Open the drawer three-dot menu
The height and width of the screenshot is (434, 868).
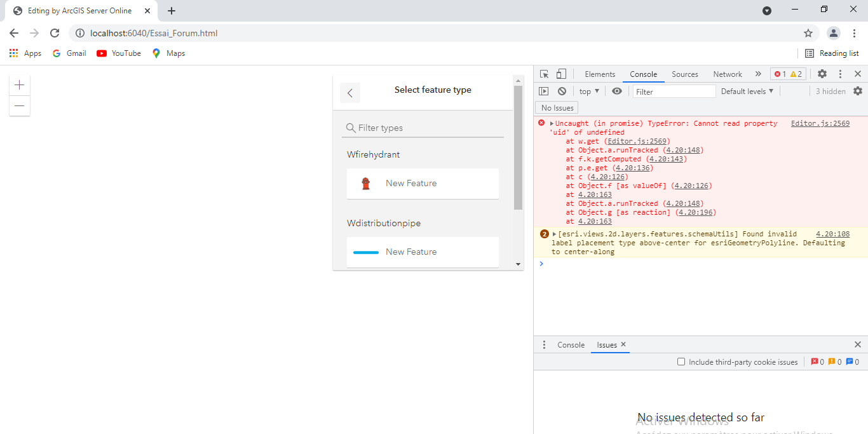544,345
